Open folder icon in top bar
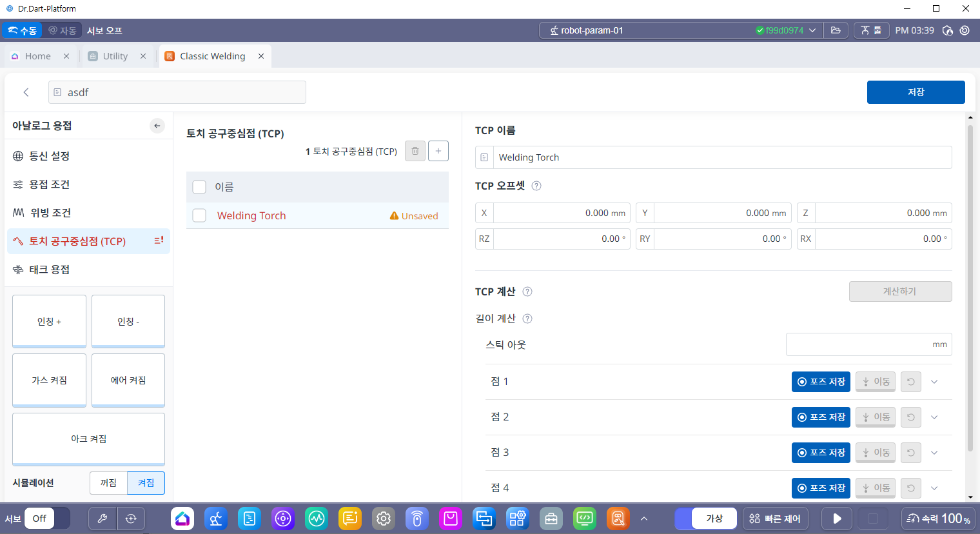 coord(836,30)
